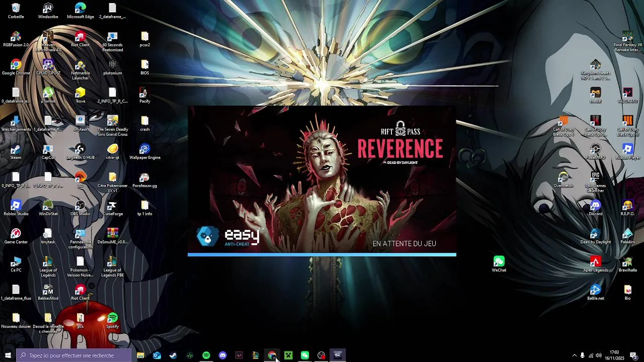The image size is (644, 362).
Task: Select the BIOS folder
Action: tap(145, 67)
